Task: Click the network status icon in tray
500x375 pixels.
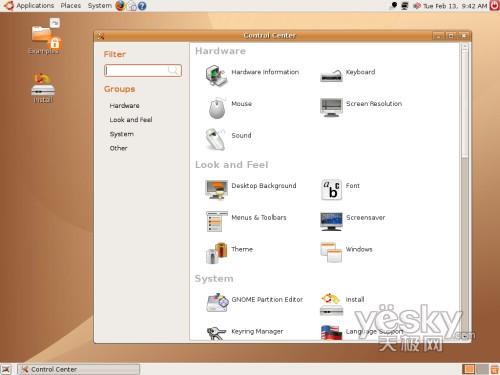Action: [x=405, y=6]
